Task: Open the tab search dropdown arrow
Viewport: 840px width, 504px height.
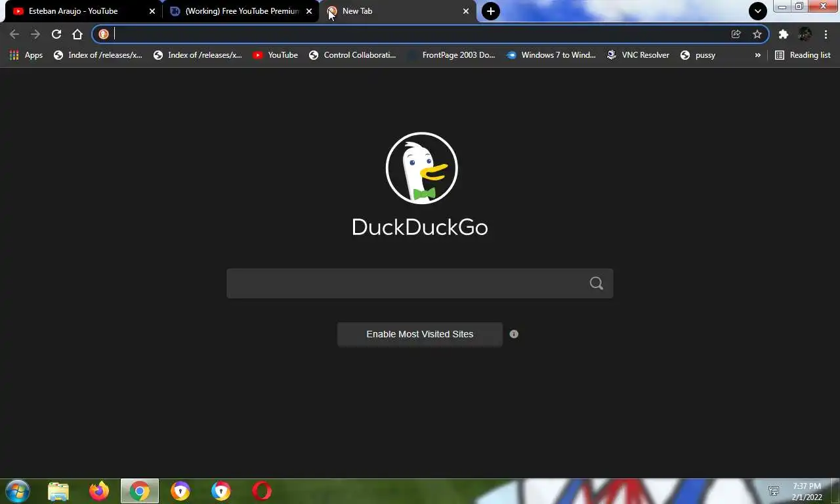Action: tap(758, 11)
